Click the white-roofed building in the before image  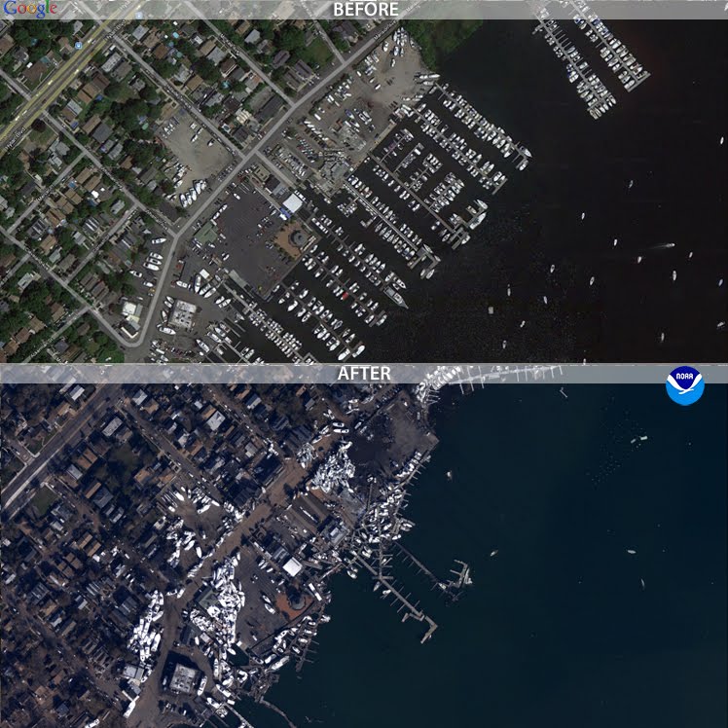pyautogui.click(x=293, y=203)
